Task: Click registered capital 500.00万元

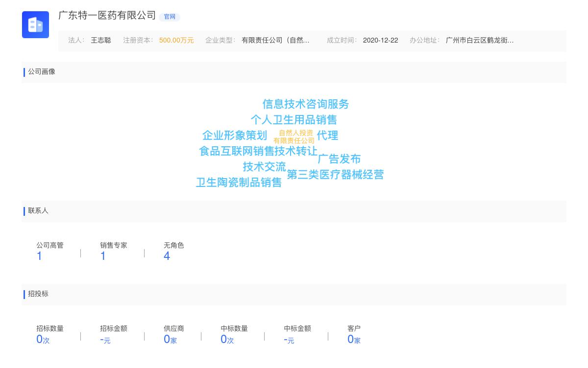Action: click(176, 41)
